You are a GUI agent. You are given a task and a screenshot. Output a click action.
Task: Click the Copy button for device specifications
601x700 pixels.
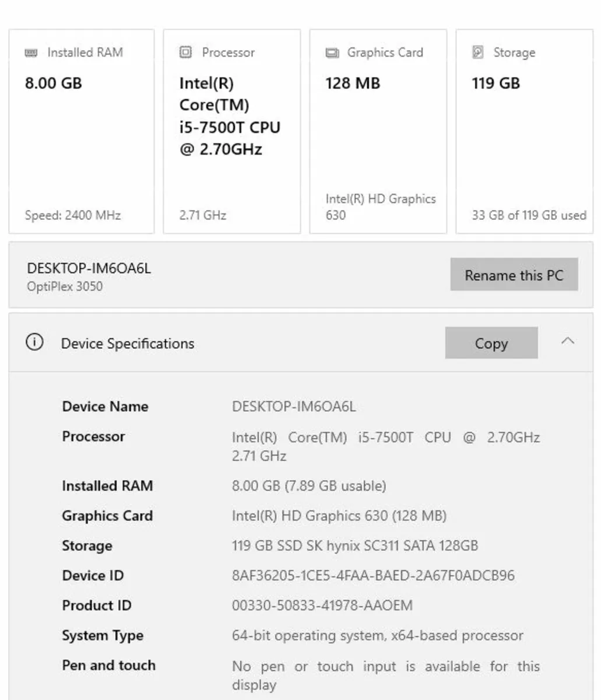pos(491,343)
